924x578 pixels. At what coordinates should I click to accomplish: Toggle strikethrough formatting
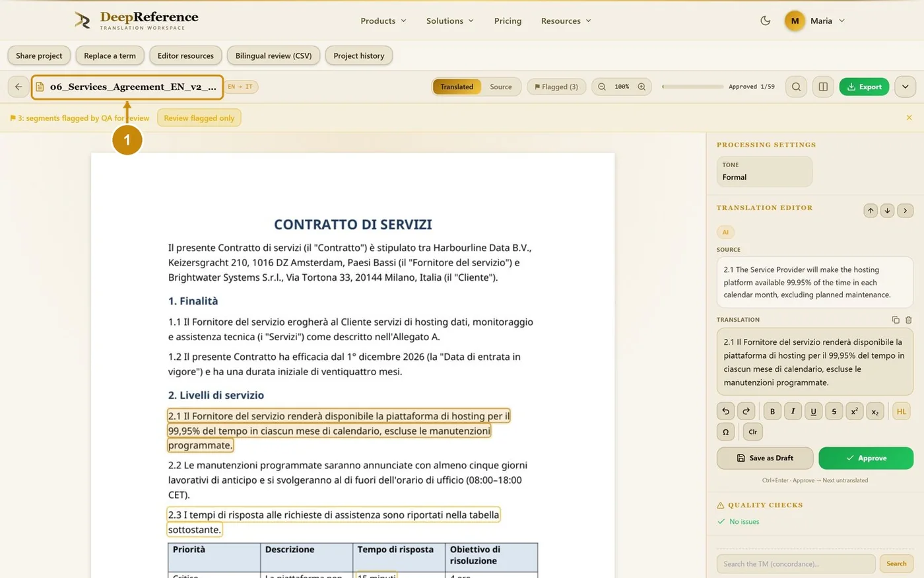point(834,411)
